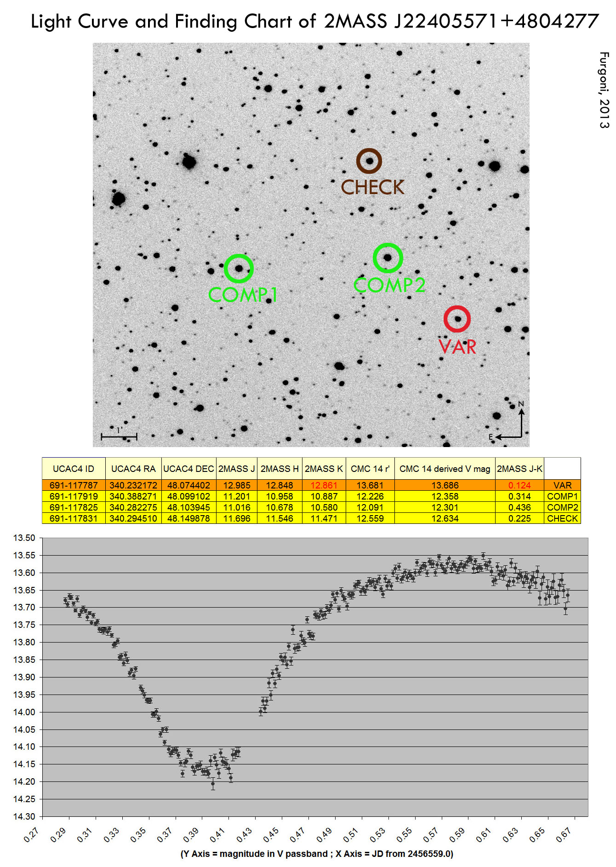
Task: Click the red 2MASS K value '12.861'
Action: coord(324,485)
